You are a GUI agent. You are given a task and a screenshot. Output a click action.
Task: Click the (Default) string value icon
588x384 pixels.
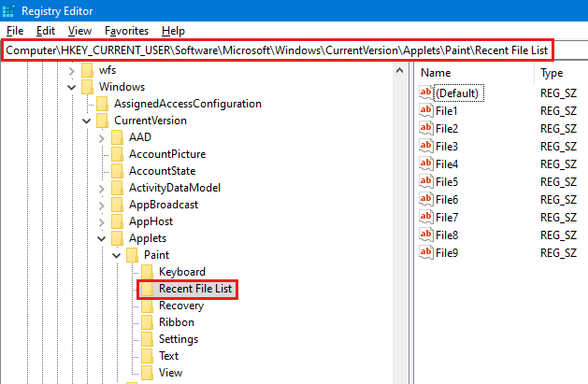click(x=426, y=92)
